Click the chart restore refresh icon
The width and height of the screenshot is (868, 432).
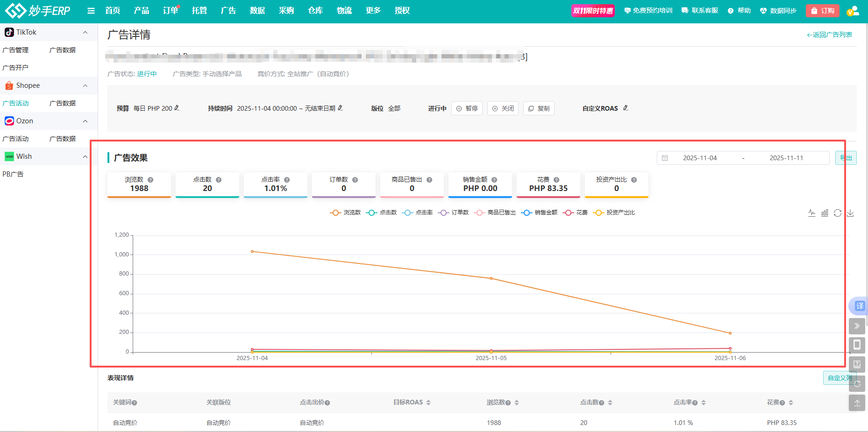coord(838,213)
